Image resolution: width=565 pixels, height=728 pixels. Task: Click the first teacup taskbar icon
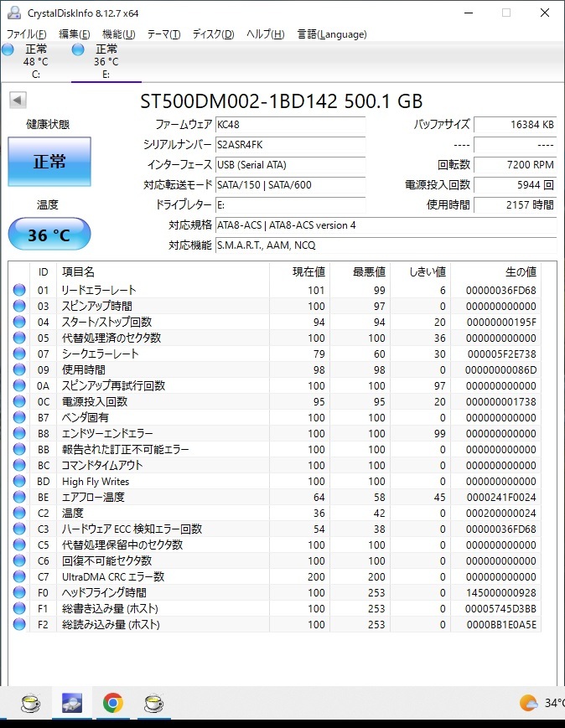(x=31, y=703)
